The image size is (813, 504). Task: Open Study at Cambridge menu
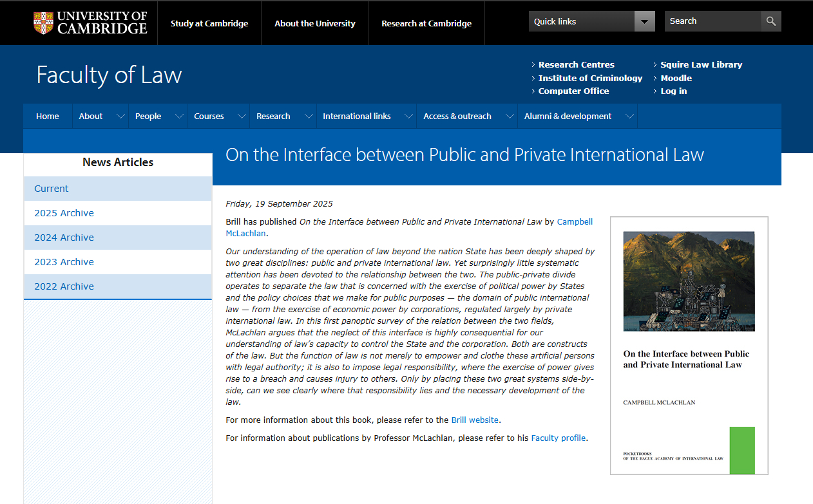coord(209,23)
